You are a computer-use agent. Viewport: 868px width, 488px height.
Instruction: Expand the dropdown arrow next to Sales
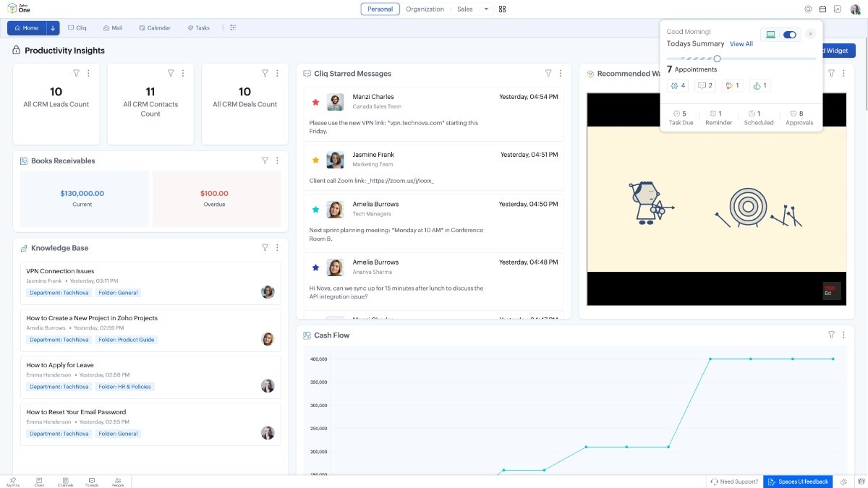pyautogui.click(x=486, y=9)
